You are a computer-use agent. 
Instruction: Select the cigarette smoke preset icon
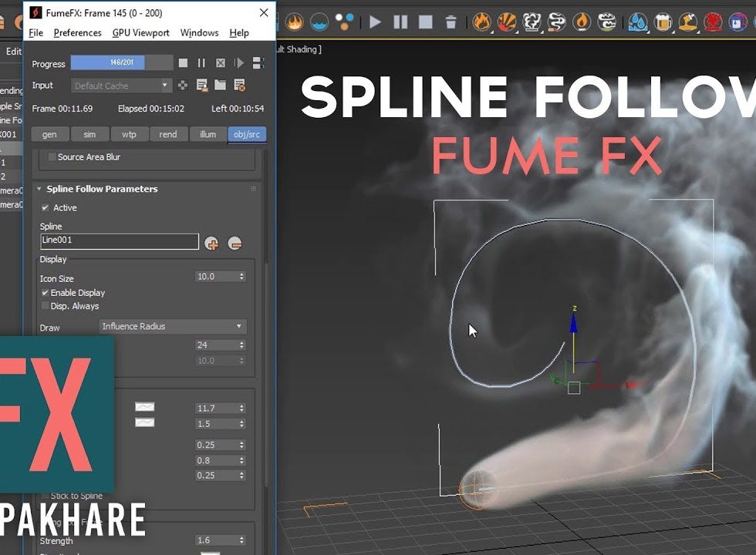click(557, 22)
